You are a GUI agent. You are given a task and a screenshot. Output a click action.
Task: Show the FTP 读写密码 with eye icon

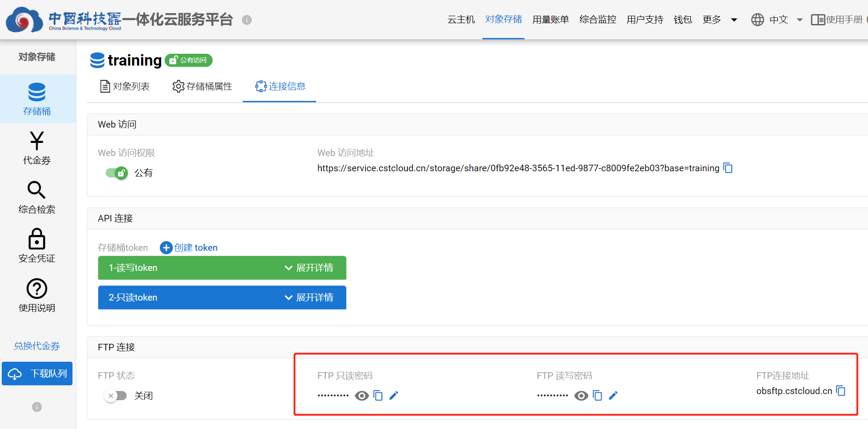[x=582, y=396]
